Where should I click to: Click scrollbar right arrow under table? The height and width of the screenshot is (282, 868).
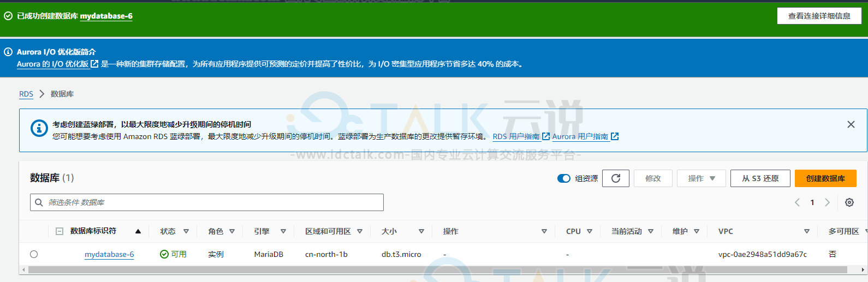click(863, 269)
